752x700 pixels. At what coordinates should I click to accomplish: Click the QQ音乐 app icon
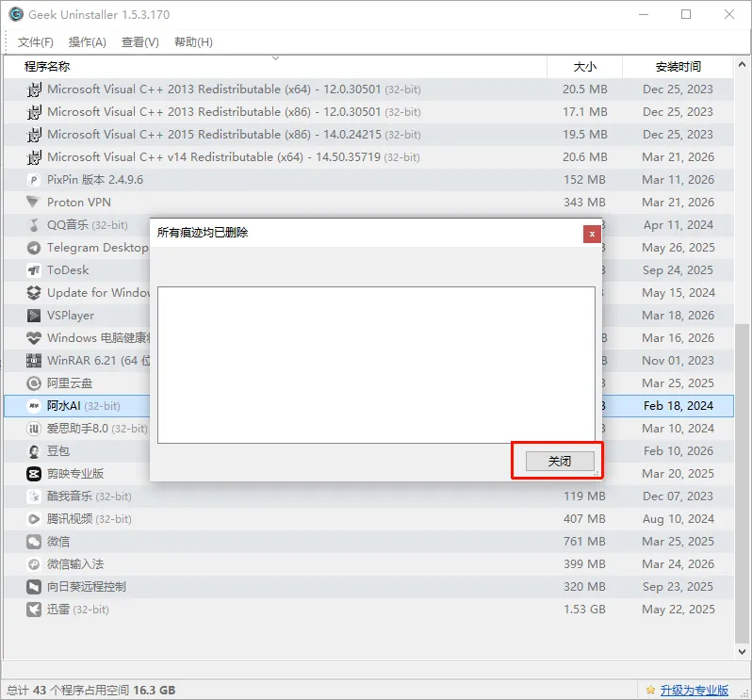click(x=34, y=225)
